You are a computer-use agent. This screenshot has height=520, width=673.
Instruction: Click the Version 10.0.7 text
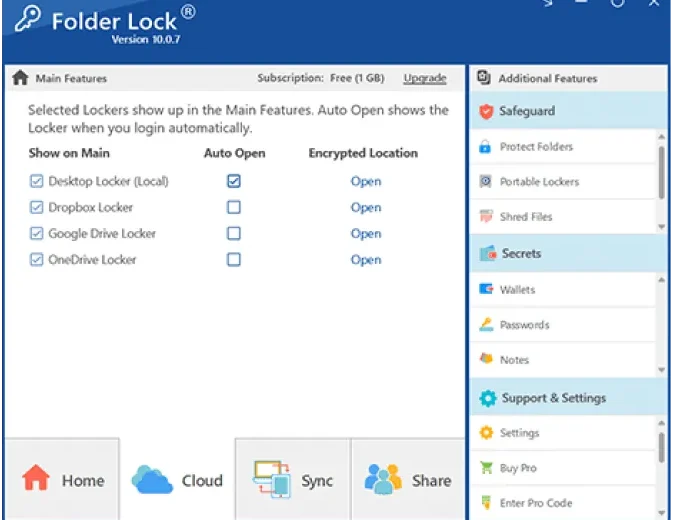(146, 39)
